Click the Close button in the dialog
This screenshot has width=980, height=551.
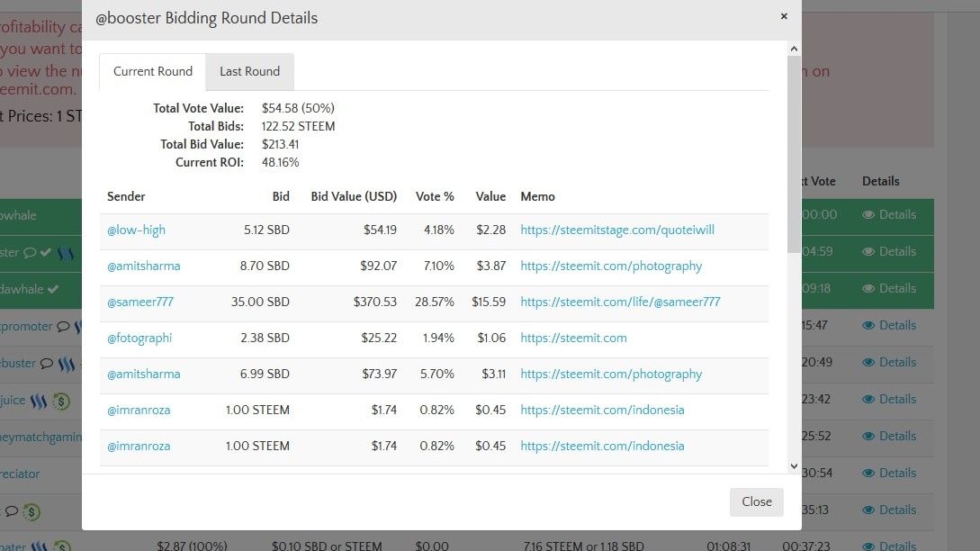(756, 501)
